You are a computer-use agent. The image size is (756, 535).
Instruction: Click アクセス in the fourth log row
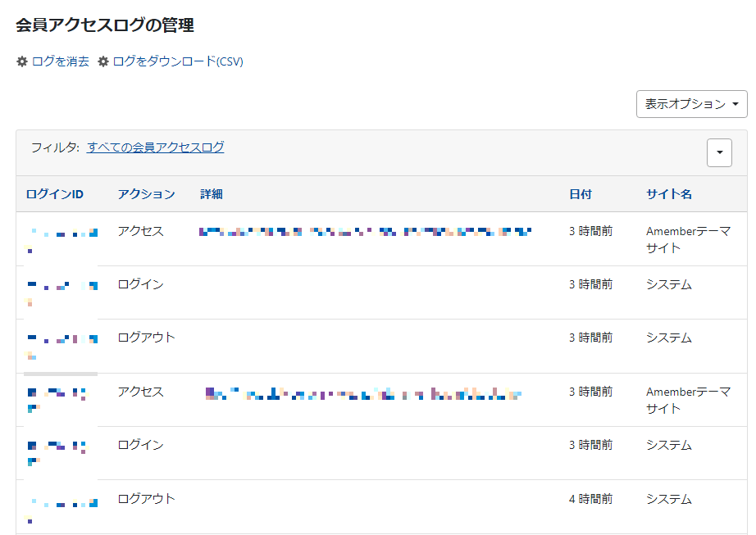tap(140, 392)
